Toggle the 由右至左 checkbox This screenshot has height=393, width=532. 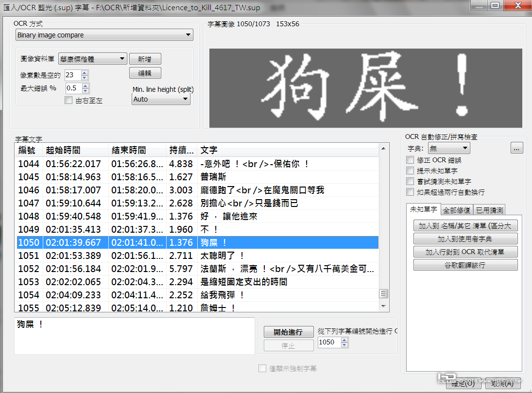click(69, 100)
